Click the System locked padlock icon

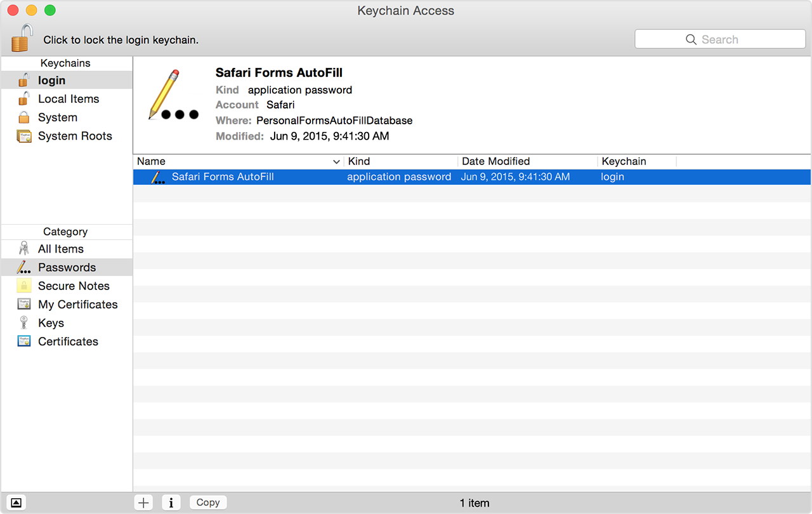[x=23, y=117]
